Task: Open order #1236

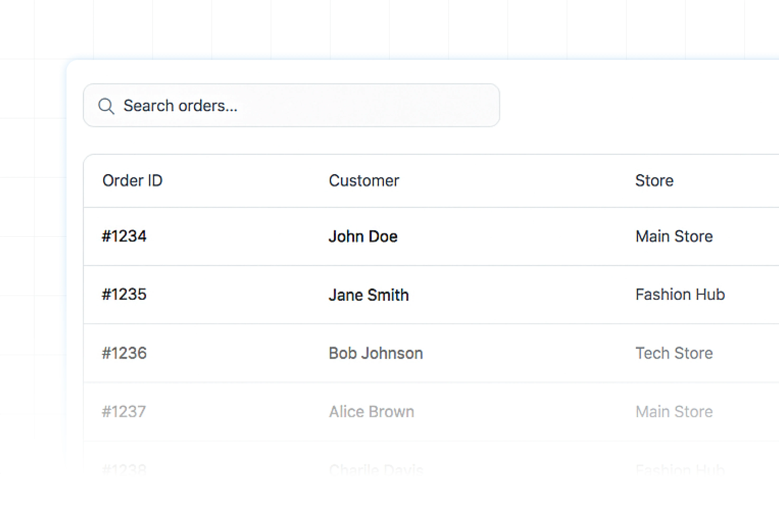Action: pyautogui.click(x=124, y=353)
